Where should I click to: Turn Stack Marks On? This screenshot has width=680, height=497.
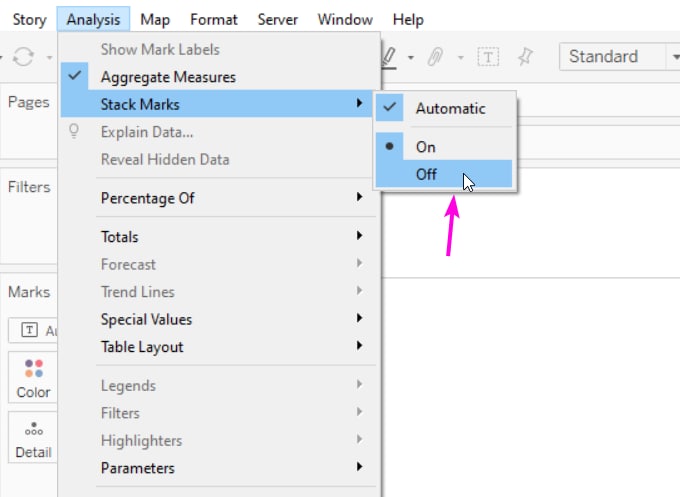(x=445, y=147)
